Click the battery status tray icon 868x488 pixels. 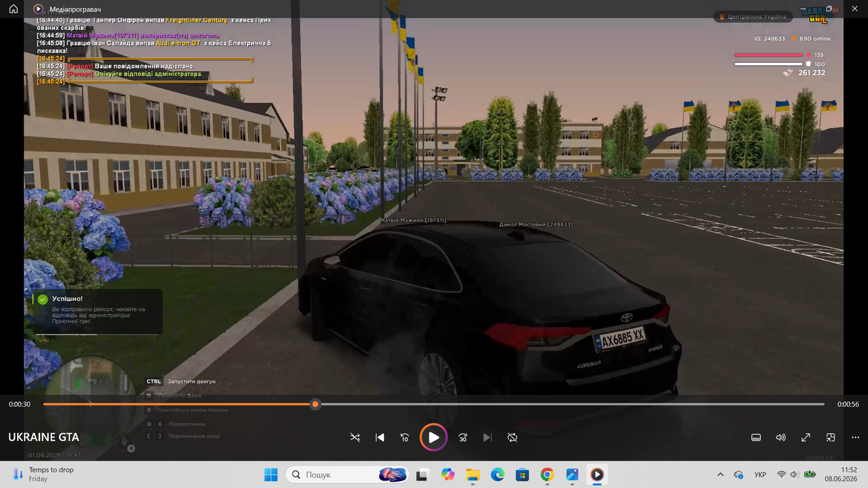coord(809,474)
